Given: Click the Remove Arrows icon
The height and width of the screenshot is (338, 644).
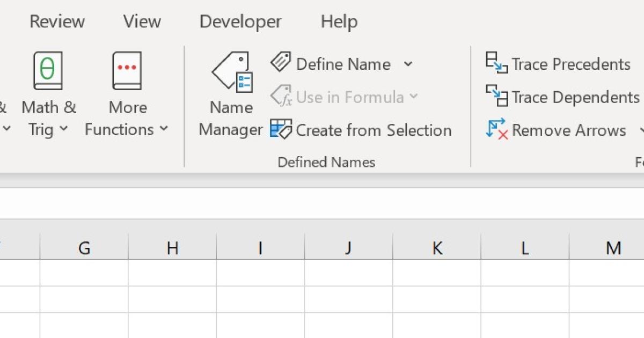Looking at the screenshot, I should tap(496, 129).
